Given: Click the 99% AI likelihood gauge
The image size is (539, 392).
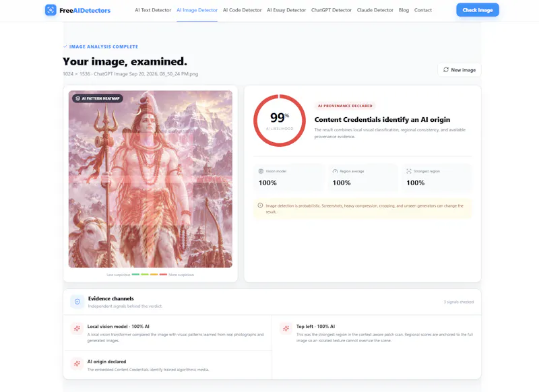Looking at the screenshot, I should point(280,121).
